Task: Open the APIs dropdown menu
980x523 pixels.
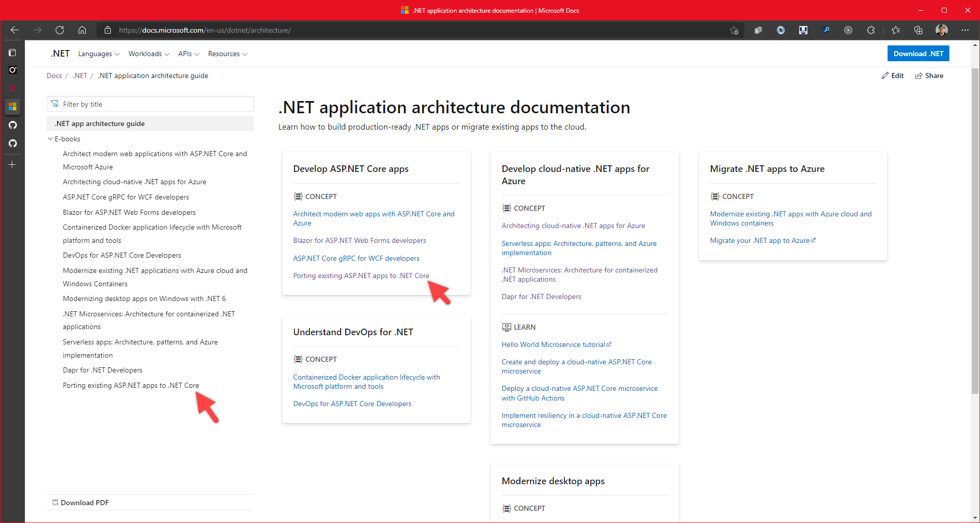Action: (x=188, y=54)
